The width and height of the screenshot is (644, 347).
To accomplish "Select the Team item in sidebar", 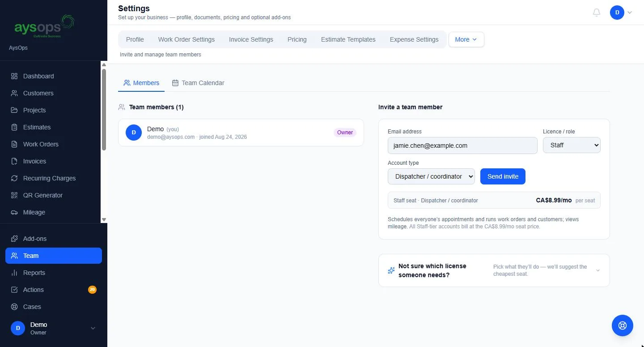I will pos(54,256).
